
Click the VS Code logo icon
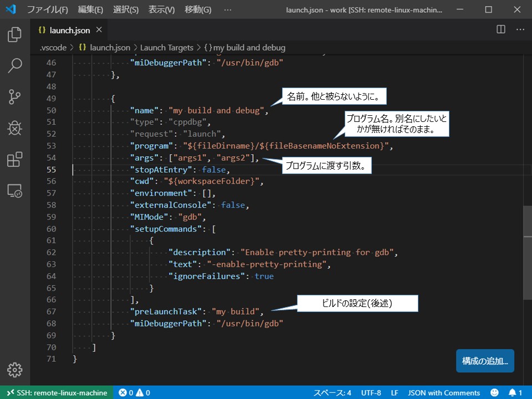tap(11, 9)
